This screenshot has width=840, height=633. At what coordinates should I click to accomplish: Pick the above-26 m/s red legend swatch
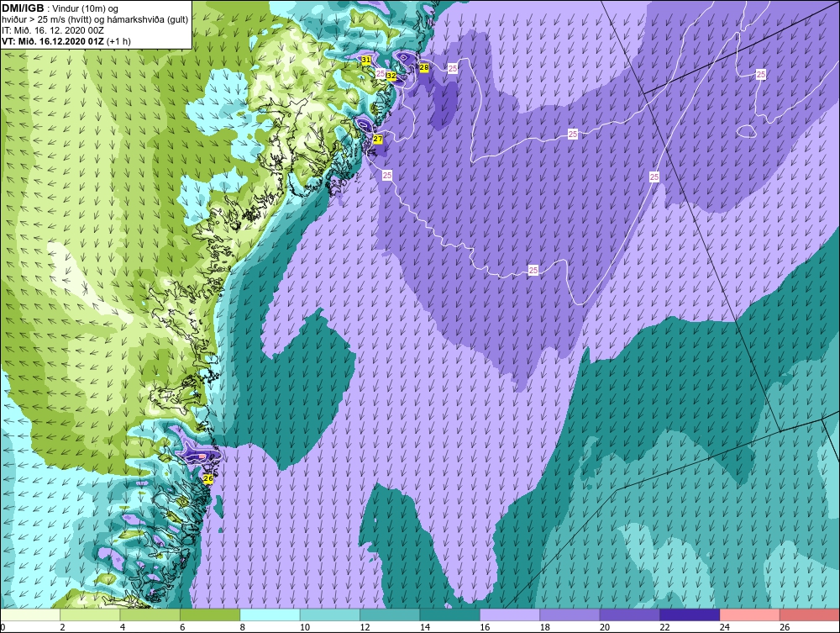pos(810,615)
